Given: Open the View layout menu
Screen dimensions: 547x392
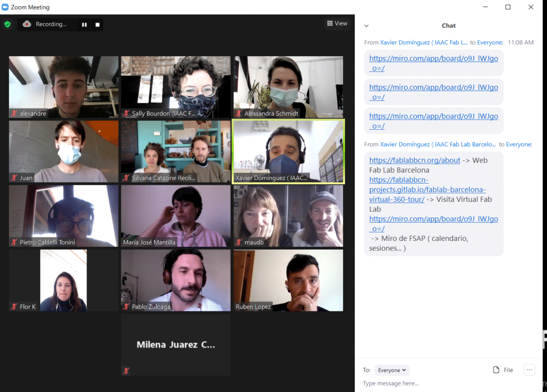Looking at the screenshot, I should pos(337,23).
